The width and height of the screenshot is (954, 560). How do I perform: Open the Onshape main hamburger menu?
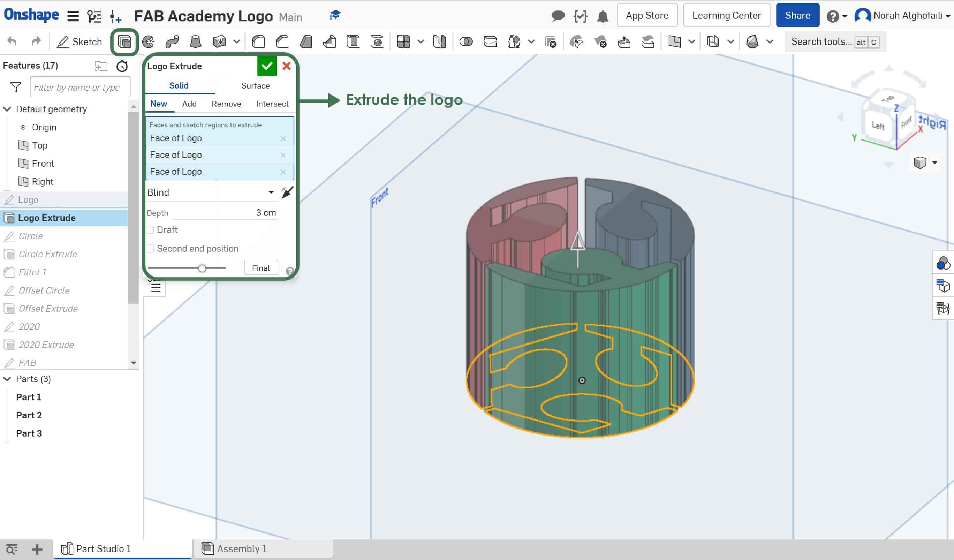[x=73, y=16]
